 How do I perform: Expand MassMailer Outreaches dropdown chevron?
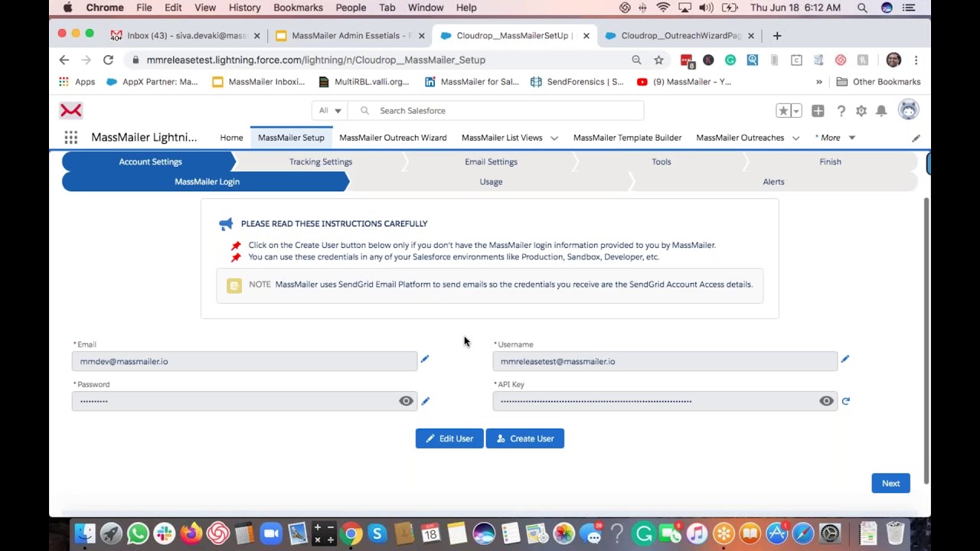point(795,138)
